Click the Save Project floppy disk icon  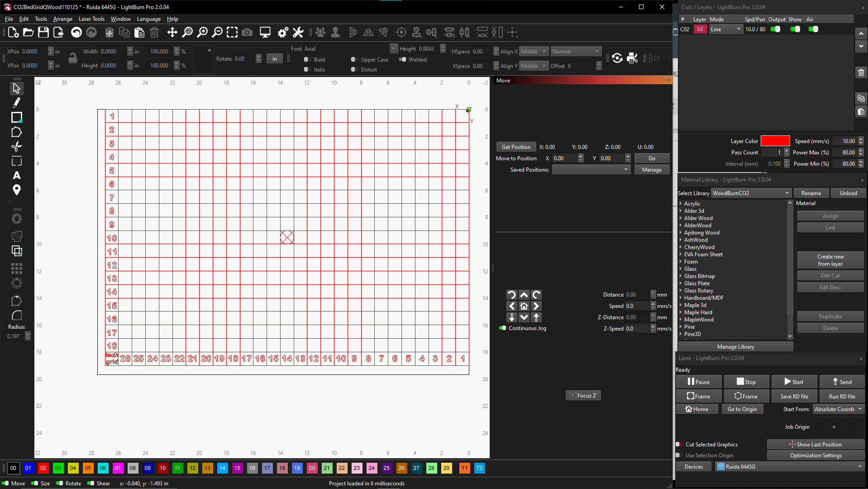43,32
